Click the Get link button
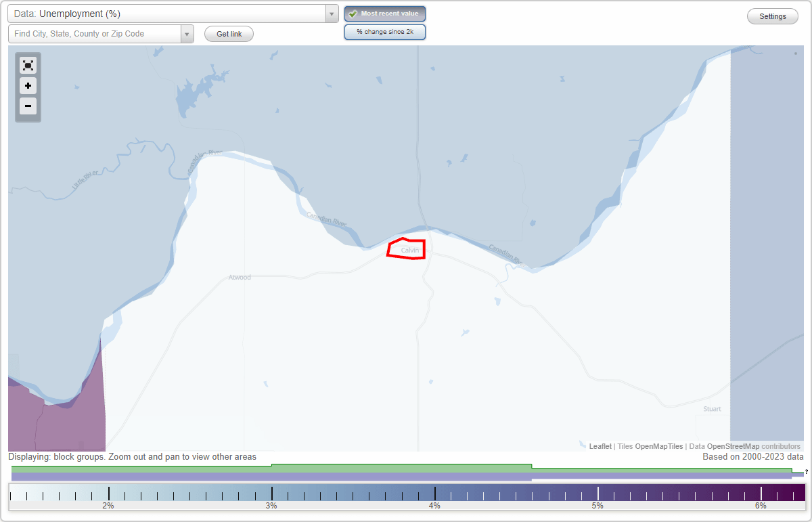812x522 pixels. point(229,34)
